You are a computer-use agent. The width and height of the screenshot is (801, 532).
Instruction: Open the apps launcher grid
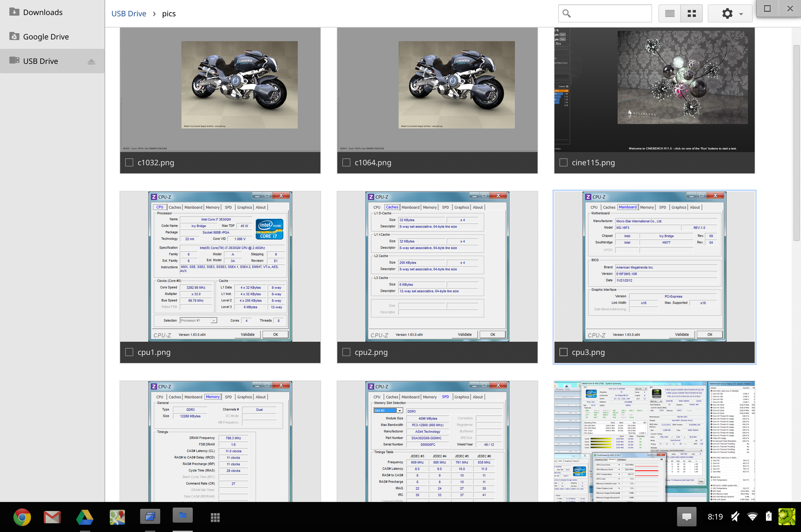(215, 517)
